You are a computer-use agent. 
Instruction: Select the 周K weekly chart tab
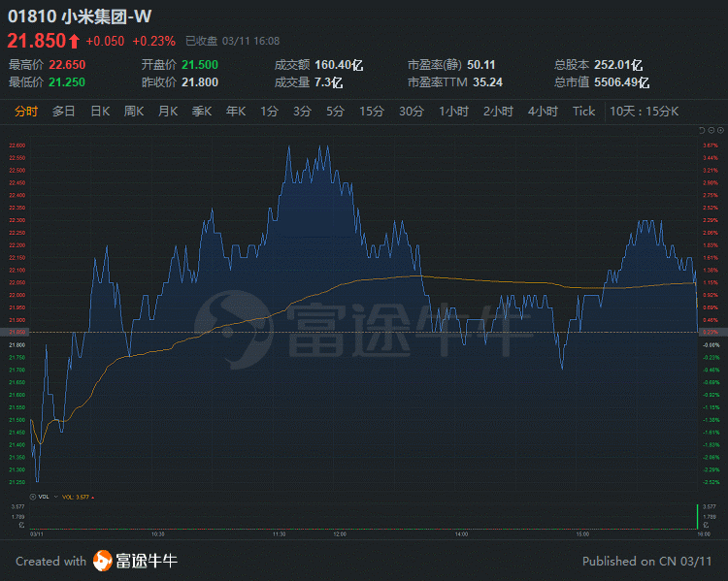pos(134,112)
